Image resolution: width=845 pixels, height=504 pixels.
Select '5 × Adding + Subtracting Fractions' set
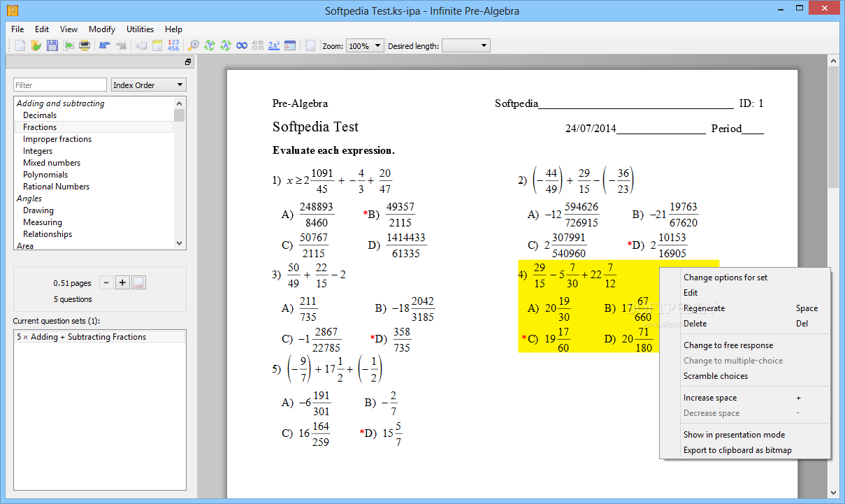(100, 337)
